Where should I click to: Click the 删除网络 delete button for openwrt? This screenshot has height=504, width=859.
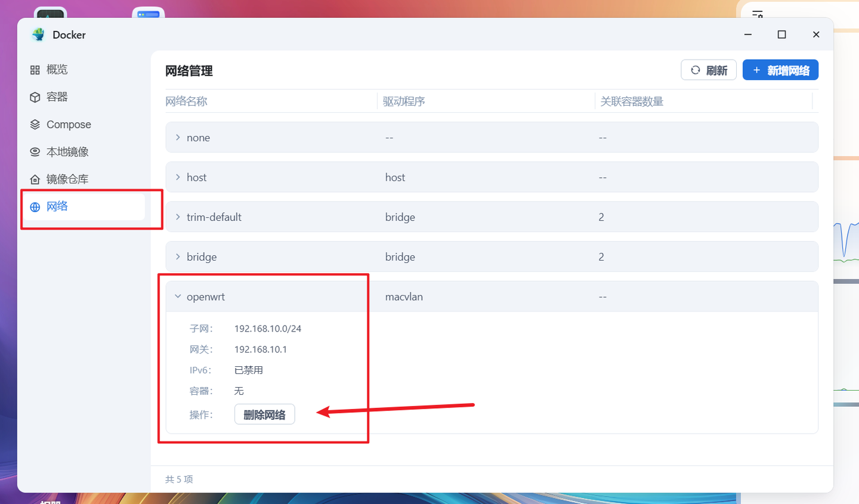click(264, 413)
